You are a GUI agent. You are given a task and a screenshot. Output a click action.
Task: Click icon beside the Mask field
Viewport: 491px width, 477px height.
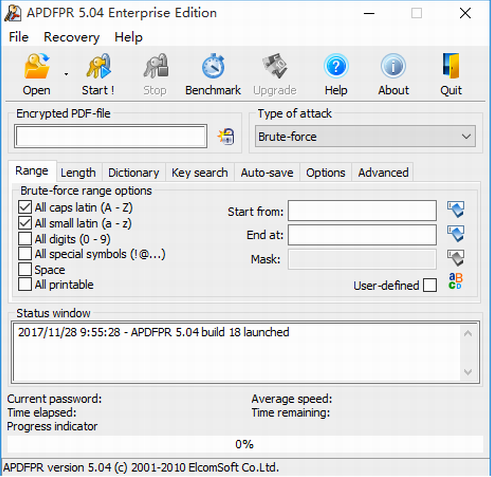click(x=456, y=258)
